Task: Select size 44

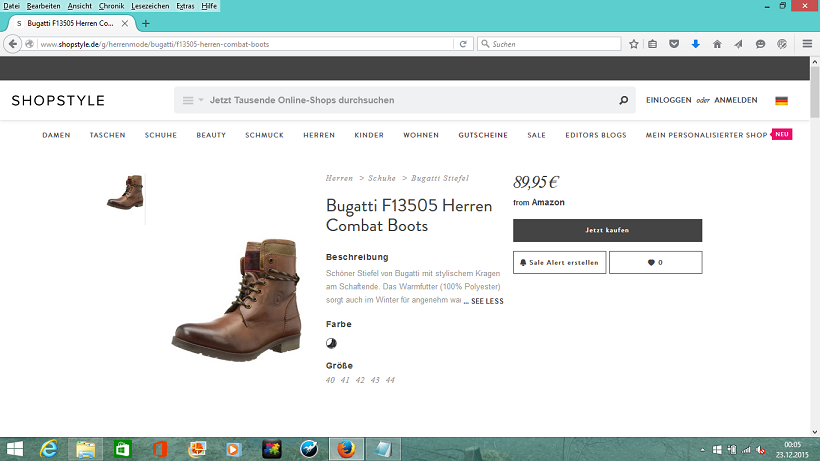Action: (x=390, y=380)
